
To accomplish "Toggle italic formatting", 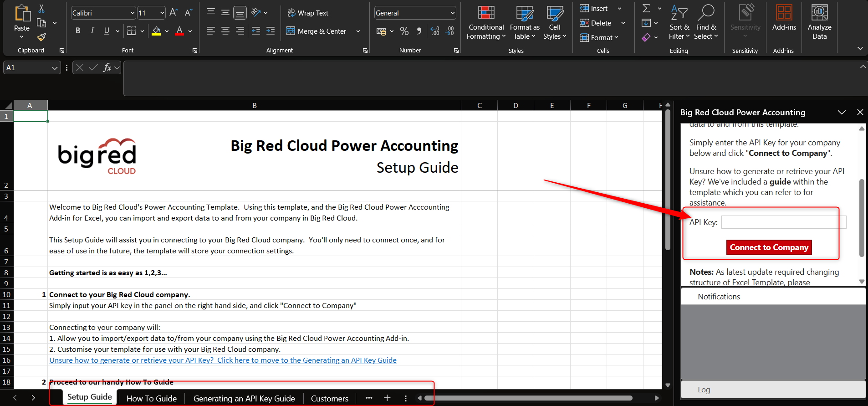I will tap(92, 31).
